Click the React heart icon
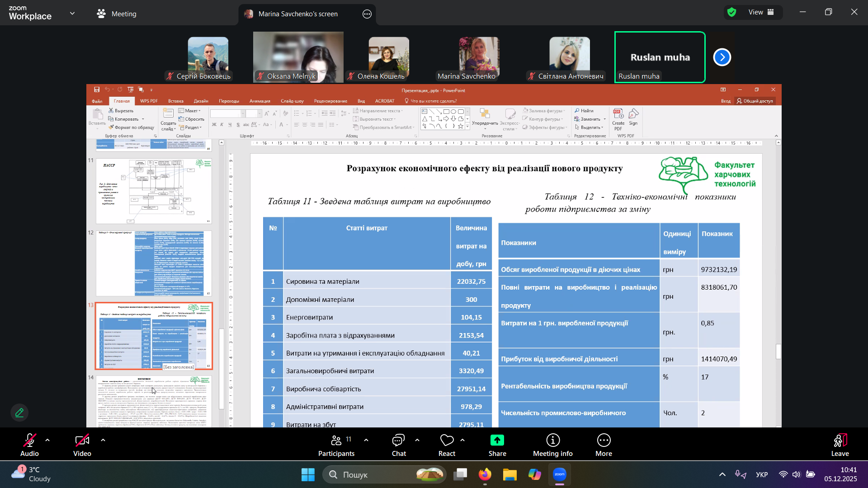 447,441
